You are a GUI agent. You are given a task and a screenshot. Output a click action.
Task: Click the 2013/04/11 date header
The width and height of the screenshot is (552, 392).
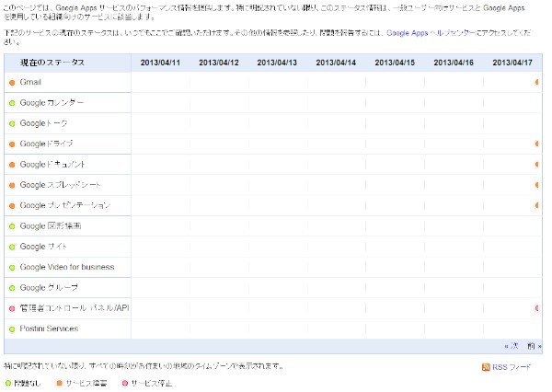[160, 63]
